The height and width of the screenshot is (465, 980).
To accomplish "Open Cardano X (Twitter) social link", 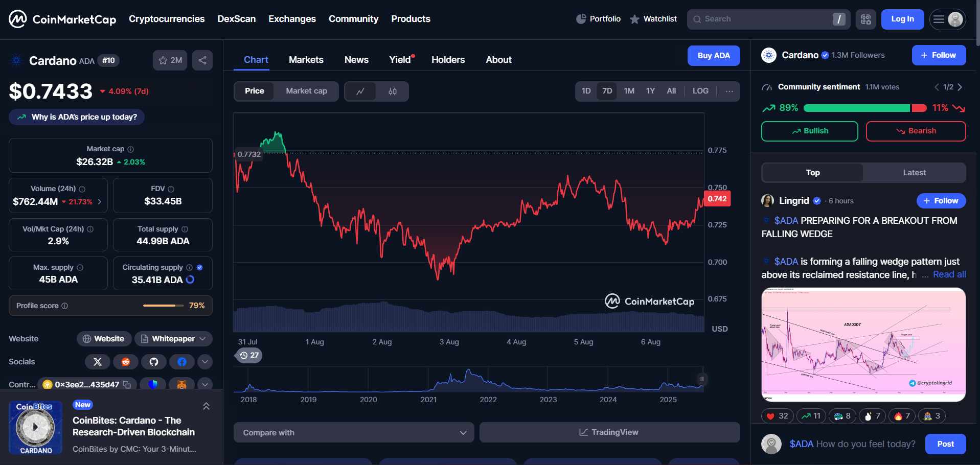I will coord(98,362).
